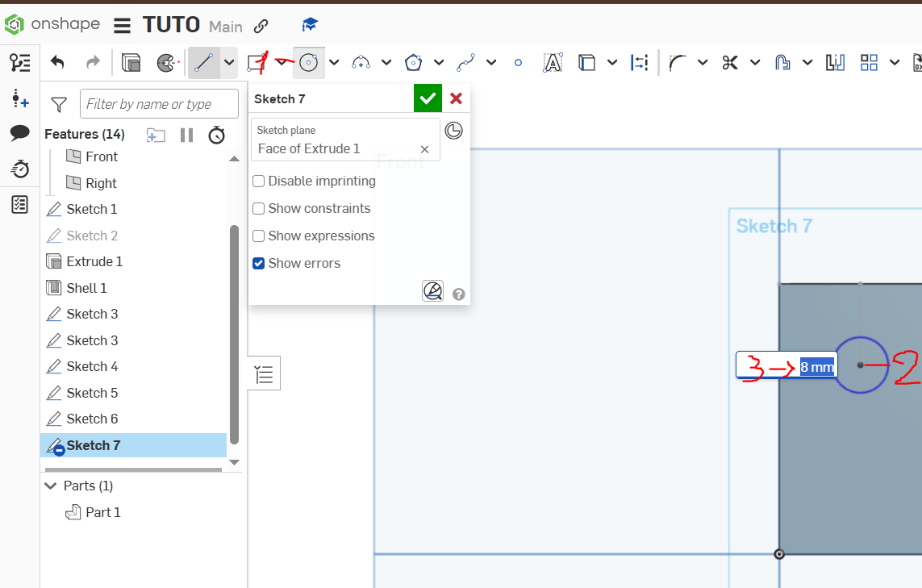Open regeneration times stopwatch in Features header
This screenshot has height=588, width=922.
tap(217, 136)
